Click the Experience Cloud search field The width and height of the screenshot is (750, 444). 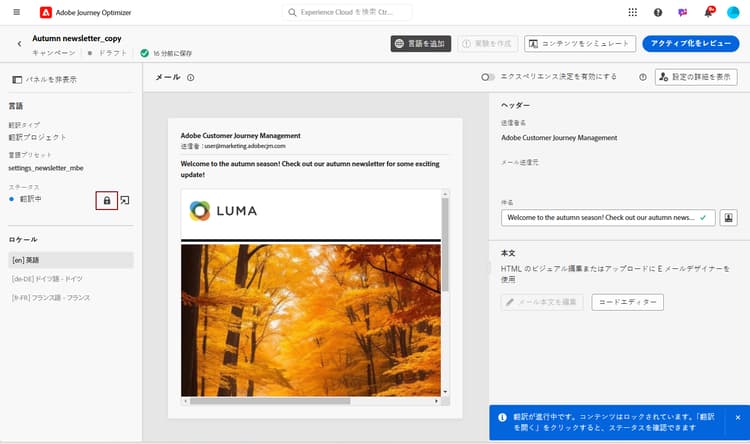(x=347, y=12)
